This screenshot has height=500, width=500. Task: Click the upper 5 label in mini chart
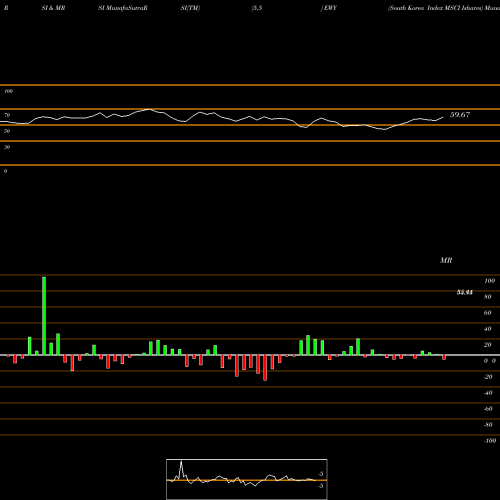pyautogui.click(x=321, y=474)
